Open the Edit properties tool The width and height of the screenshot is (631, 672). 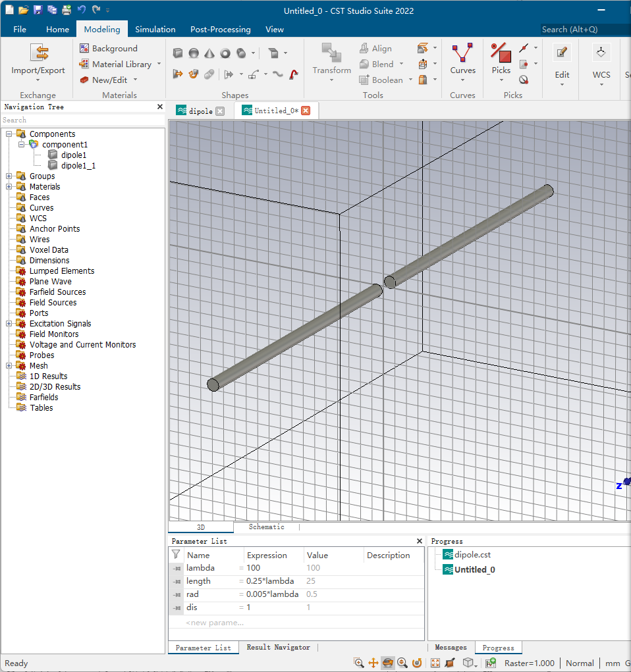pyautogui.click(x=562, y=65)
